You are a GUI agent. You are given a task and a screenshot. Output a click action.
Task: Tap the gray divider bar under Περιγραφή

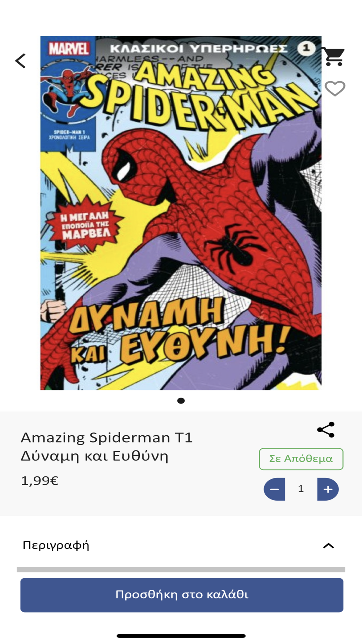coord(181,570)
